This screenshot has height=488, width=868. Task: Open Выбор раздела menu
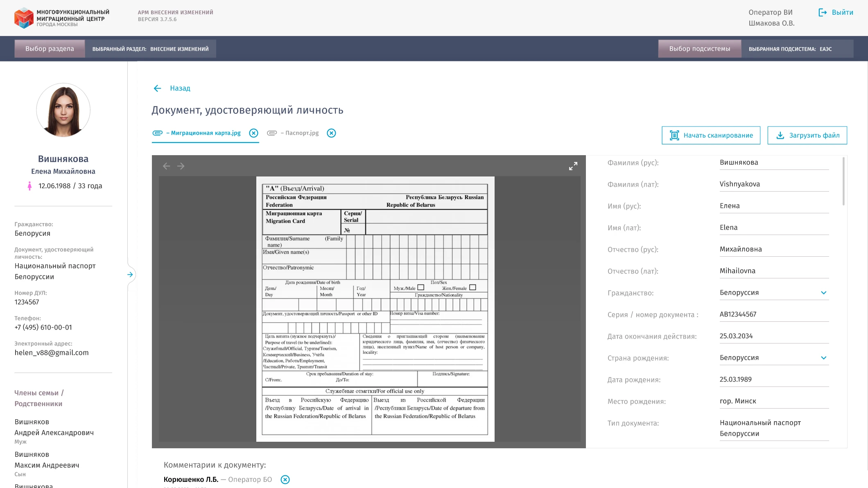pos(50,49)
